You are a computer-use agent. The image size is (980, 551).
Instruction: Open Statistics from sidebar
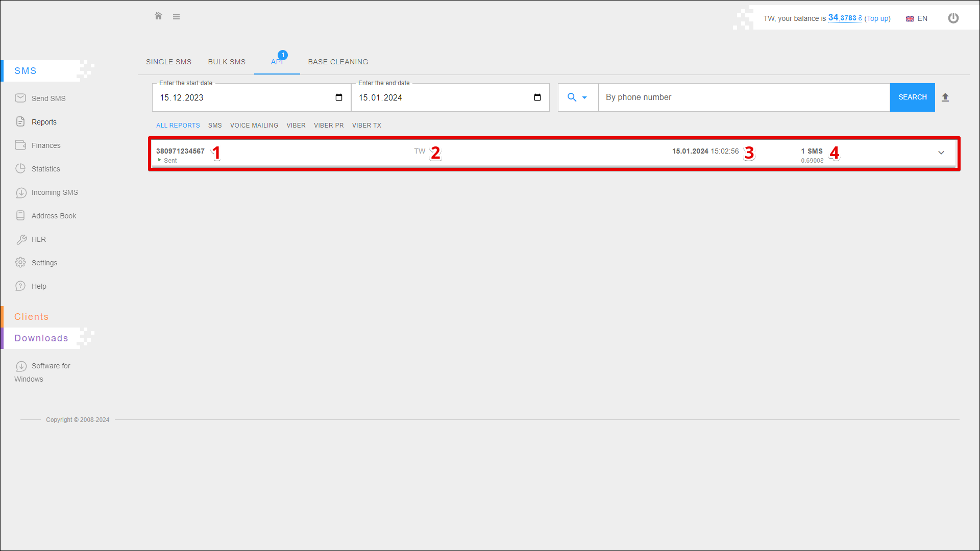pos(45,169)
